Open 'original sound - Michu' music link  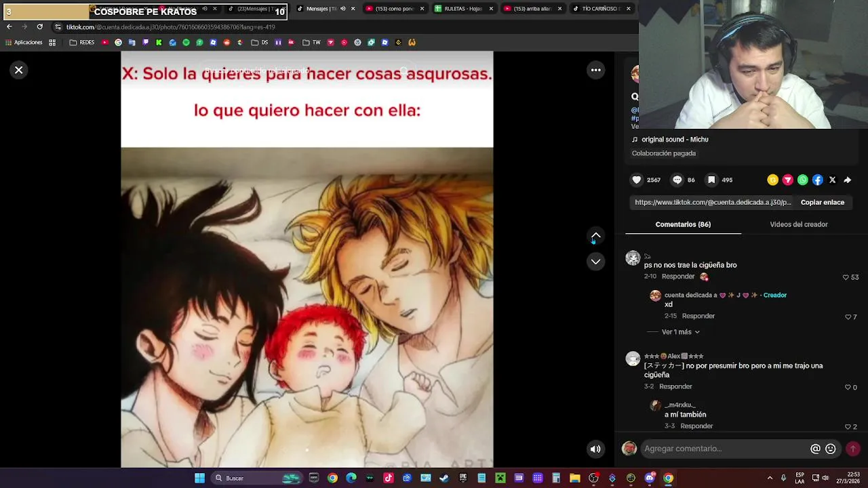(675, 140)
